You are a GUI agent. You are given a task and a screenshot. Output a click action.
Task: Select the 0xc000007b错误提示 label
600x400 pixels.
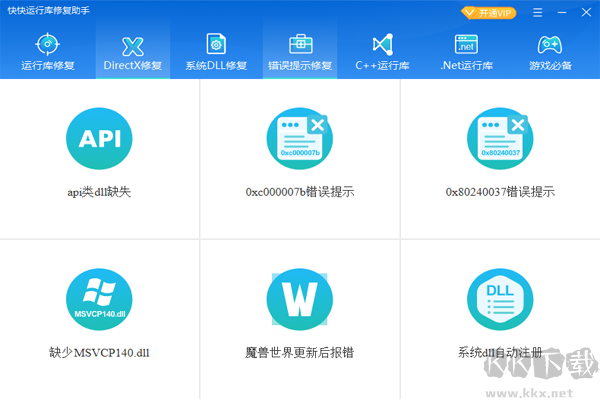(300, 192)
